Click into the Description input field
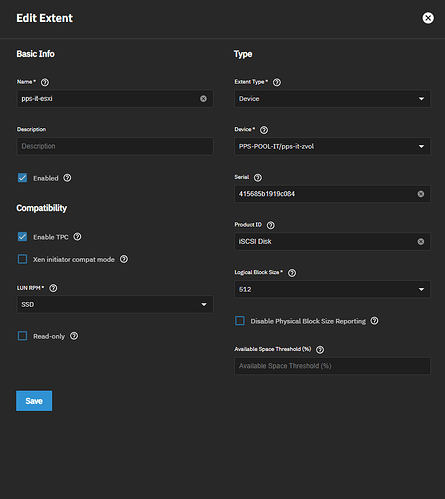The width and height of the screenshot is (445, 499). (x=115, y=146)
